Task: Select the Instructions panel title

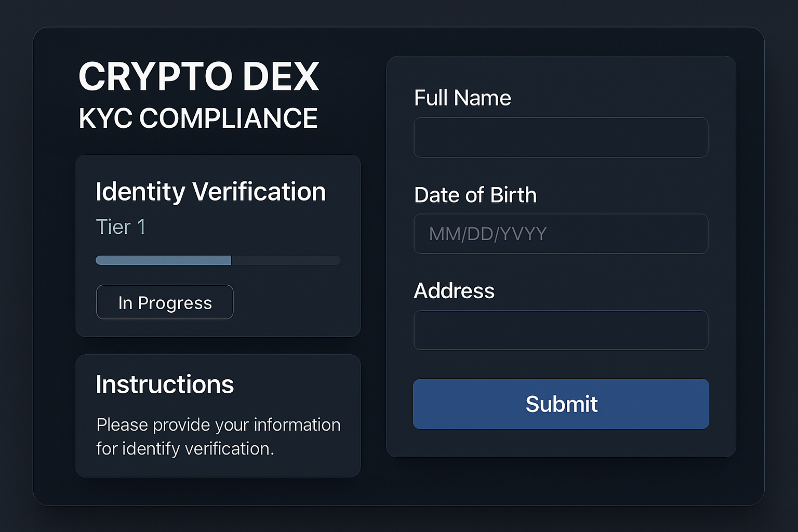Action: coord(165,384)
